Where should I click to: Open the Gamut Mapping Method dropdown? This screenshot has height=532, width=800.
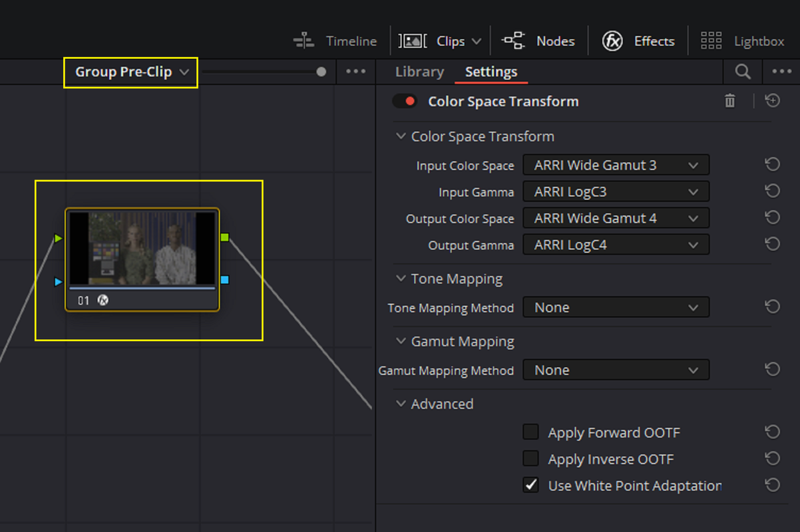click(x=616, y=370)
